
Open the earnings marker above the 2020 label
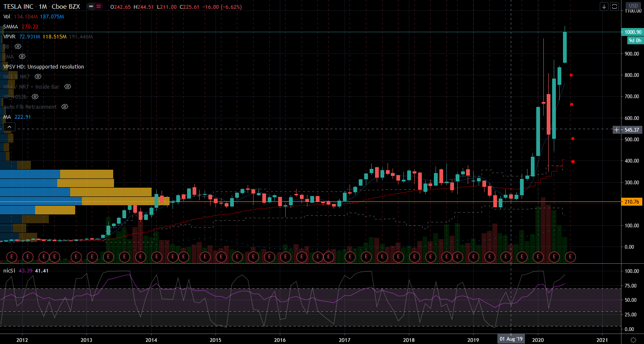[538, 257]
